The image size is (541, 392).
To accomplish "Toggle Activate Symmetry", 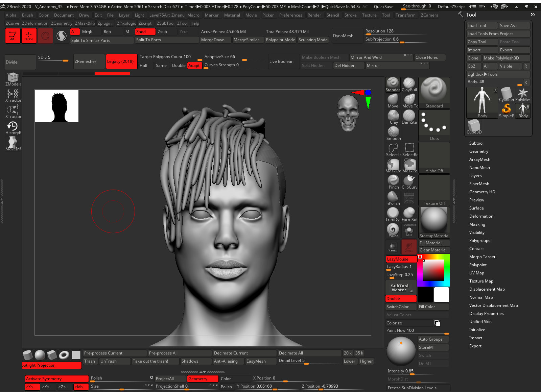I will pos(57,379).
